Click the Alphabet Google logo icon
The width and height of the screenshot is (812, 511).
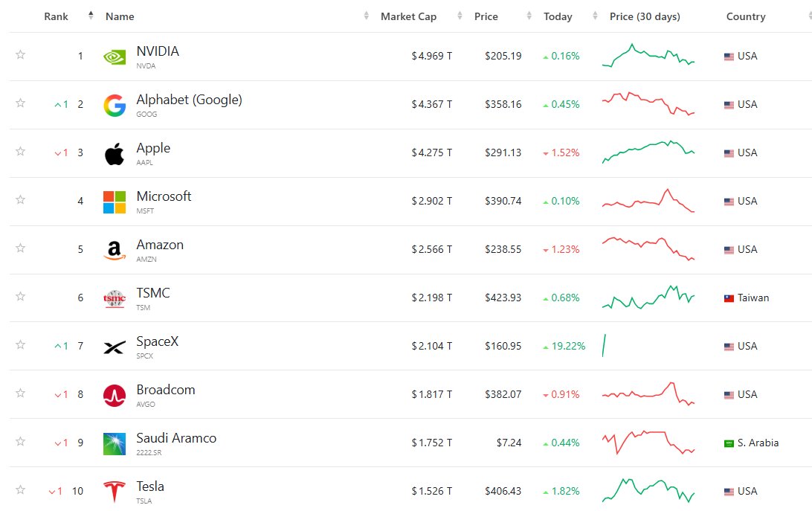[115, 105]
